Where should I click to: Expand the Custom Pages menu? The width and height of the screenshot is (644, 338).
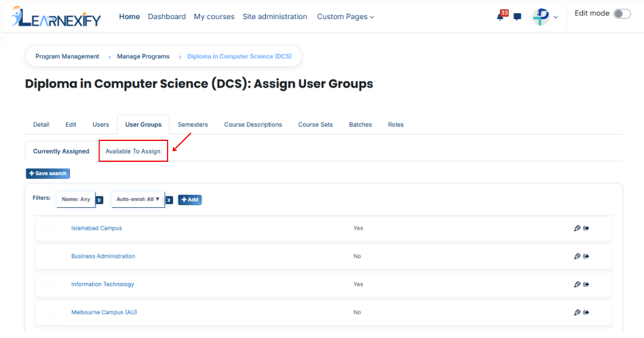tap(345, 17)
